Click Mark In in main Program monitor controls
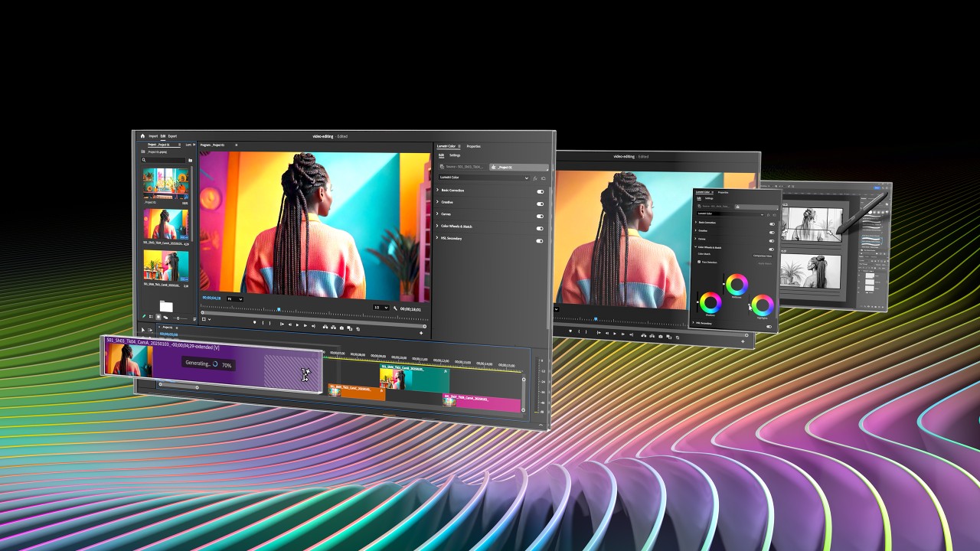The height and width of the screenshot is (551, 980). click(263, 323)
